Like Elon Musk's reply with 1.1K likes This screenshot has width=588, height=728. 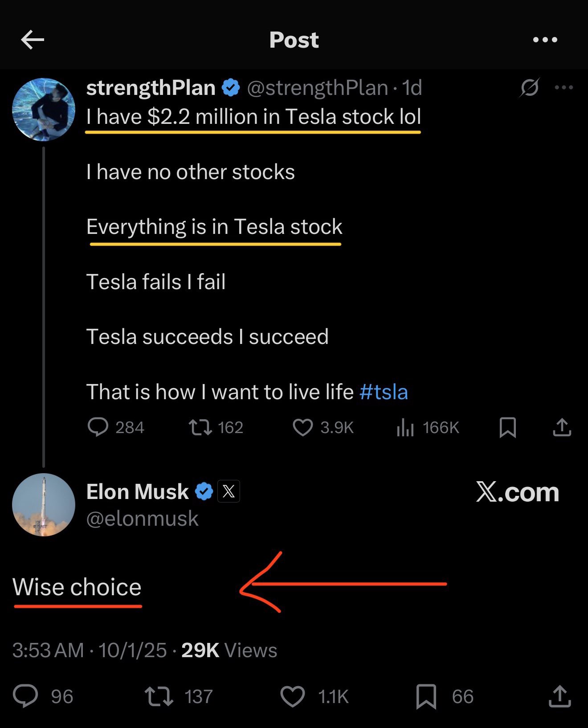tap(293, 696)
